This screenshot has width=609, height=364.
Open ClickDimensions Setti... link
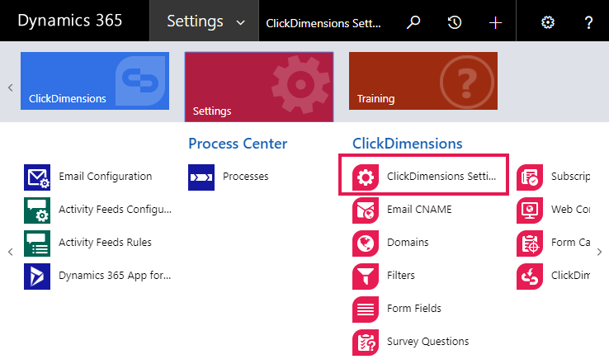(441, 177)
